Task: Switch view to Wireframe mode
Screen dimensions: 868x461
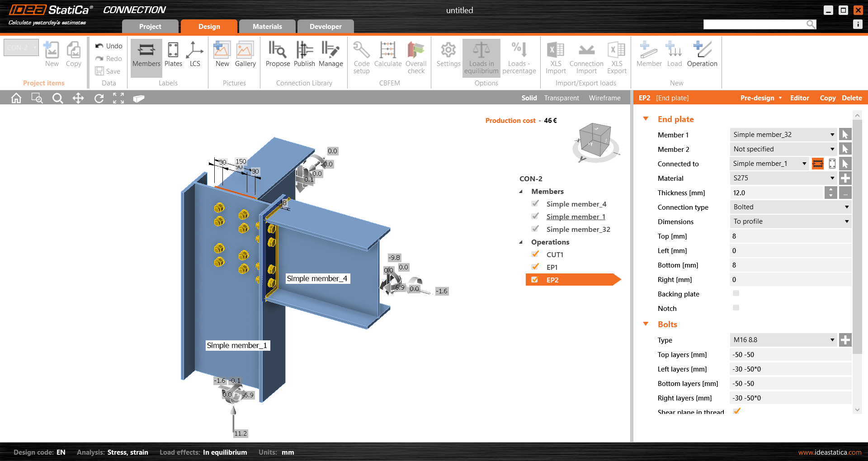Action: click(604, 98)
